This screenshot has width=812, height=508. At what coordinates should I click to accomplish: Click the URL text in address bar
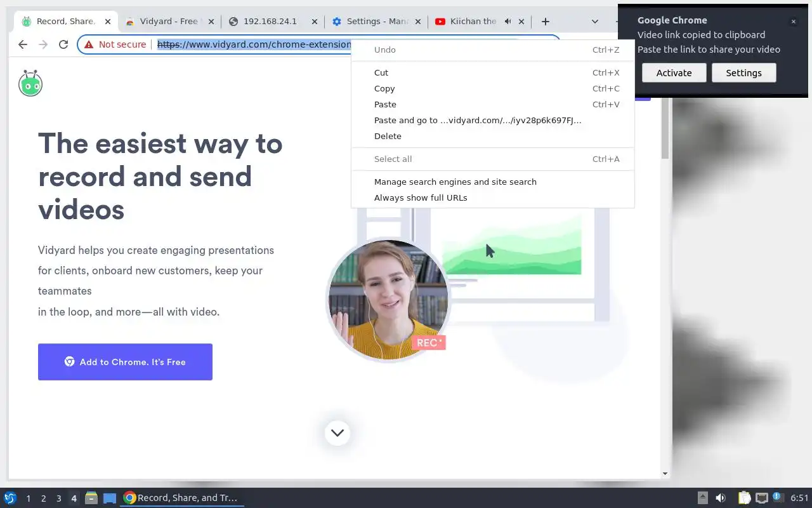254,44
